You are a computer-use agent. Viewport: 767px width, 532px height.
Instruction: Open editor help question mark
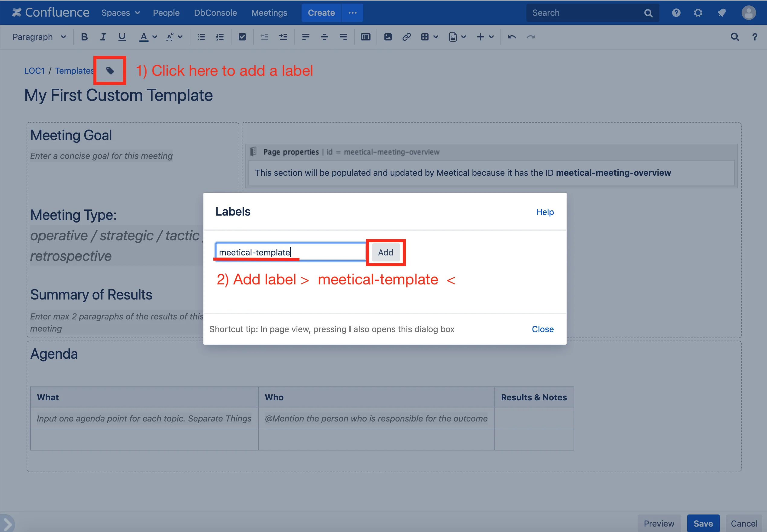755,37
